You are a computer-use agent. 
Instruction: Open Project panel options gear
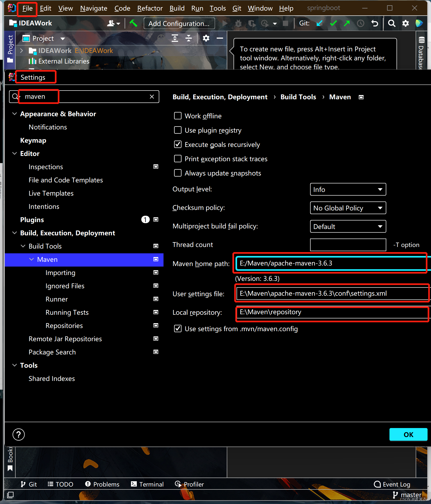click(206, 38)
